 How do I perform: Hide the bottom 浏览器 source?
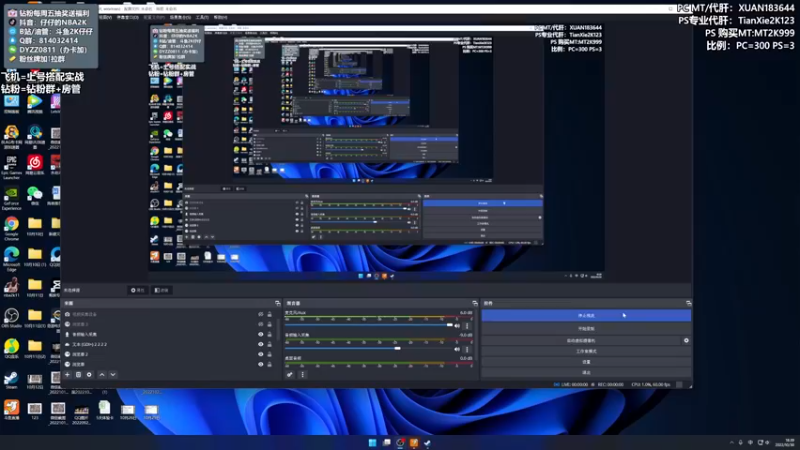coord(261,364)
